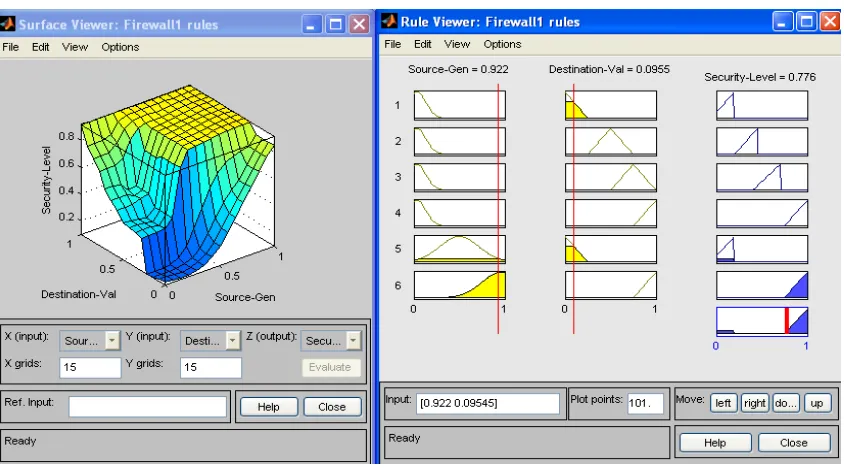
Task: Click the red marker in aggregated Security-Level plot
Action: pyautogui.click(x=787, y=320)
